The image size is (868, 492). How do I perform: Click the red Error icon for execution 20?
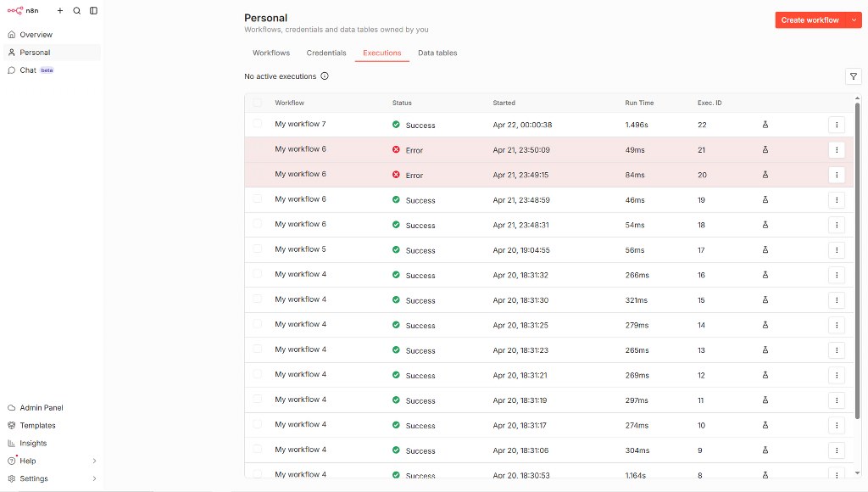pos(396,175)
